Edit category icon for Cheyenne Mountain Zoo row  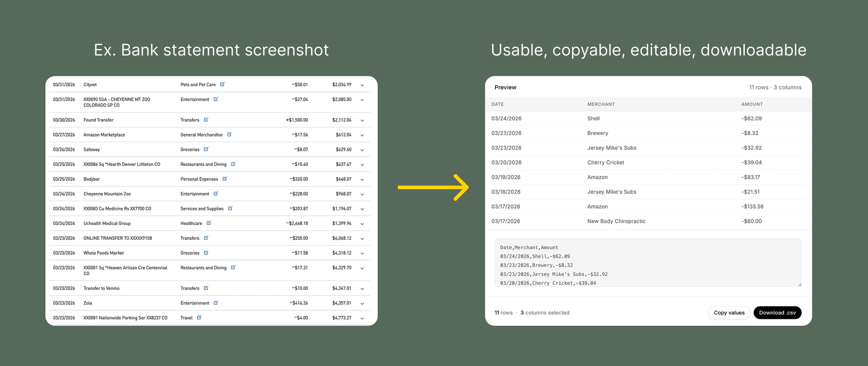(216, 193)
